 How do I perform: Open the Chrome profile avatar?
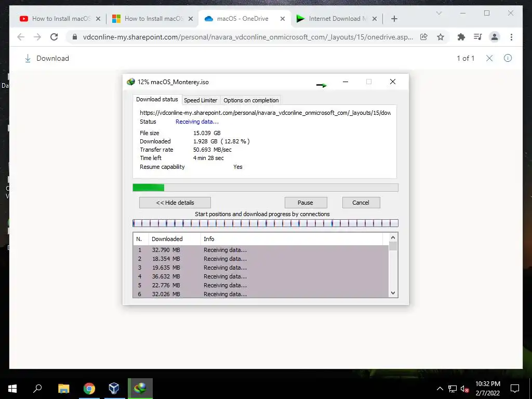(495, 37)
